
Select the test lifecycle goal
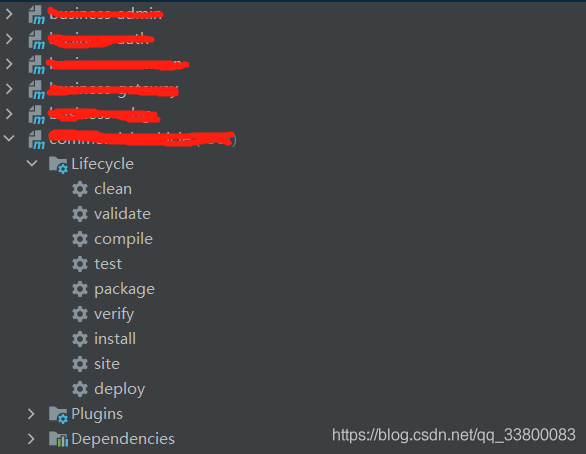click(108, 264)
